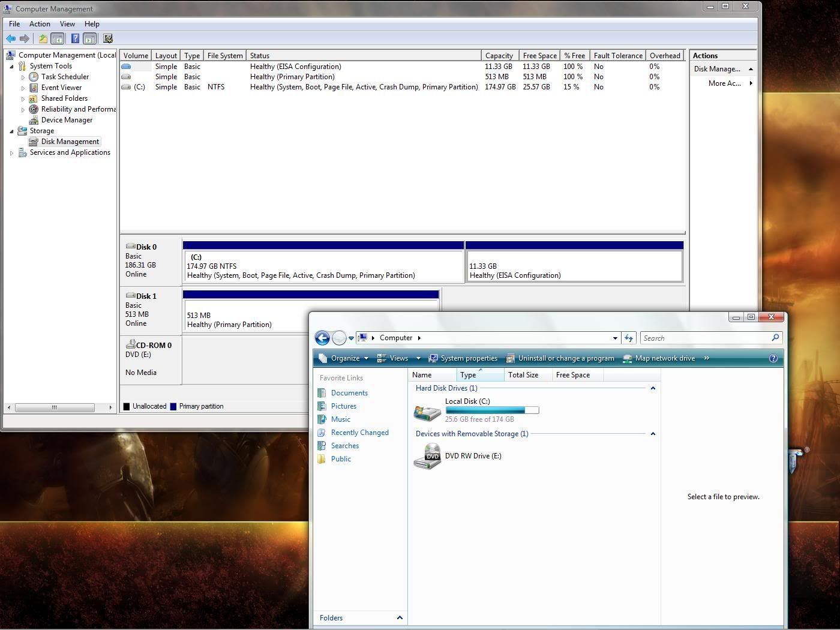Open the View menu

(x=67, y=24)
